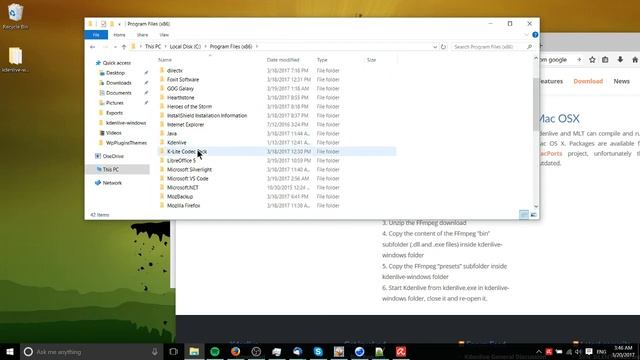Show hidden system tray icons
Viewport: 640px width, 360px height.
(x=538, y=351)
